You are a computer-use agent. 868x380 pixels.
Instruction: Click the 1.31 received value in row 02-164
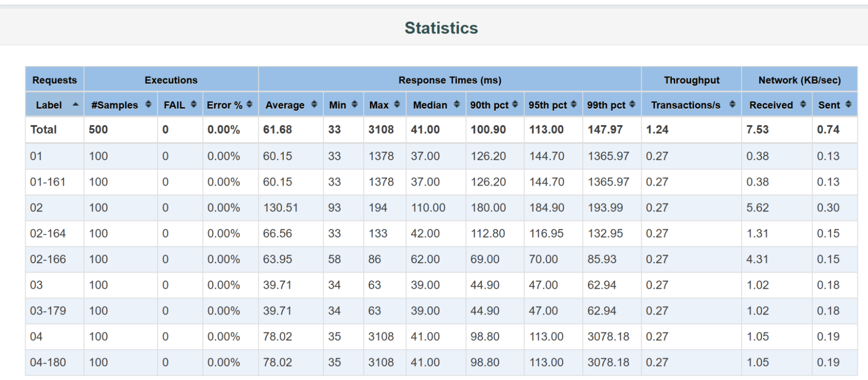(758, 234)
